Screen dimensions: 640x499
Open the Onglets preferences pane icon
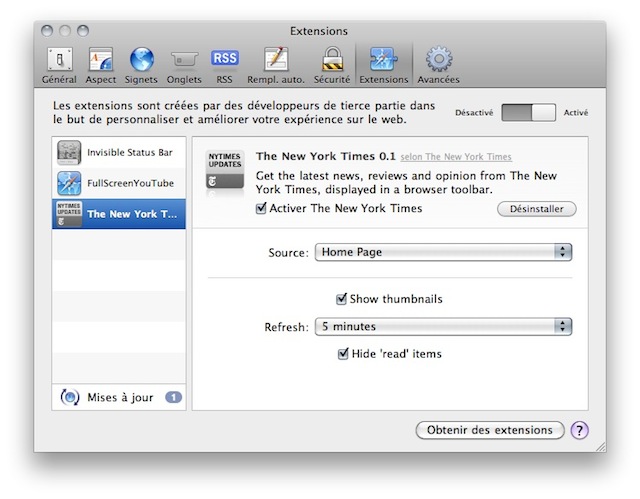click(x=184, y=60)
